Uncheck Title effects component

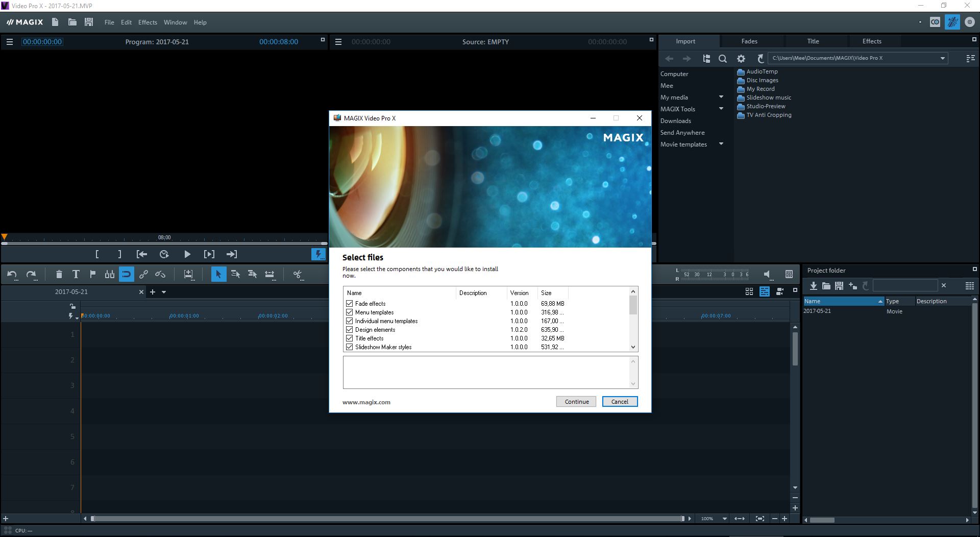click(350, 338)
